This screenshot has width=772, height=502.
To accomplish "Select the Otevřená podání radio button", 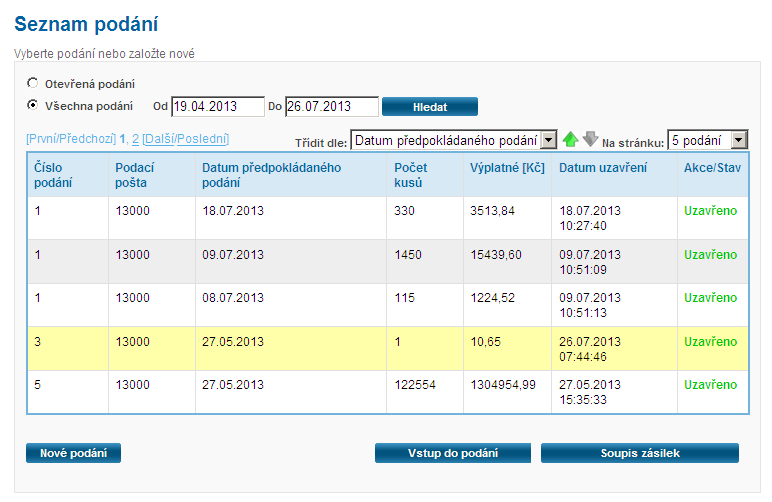I will (x=33, y=84).
